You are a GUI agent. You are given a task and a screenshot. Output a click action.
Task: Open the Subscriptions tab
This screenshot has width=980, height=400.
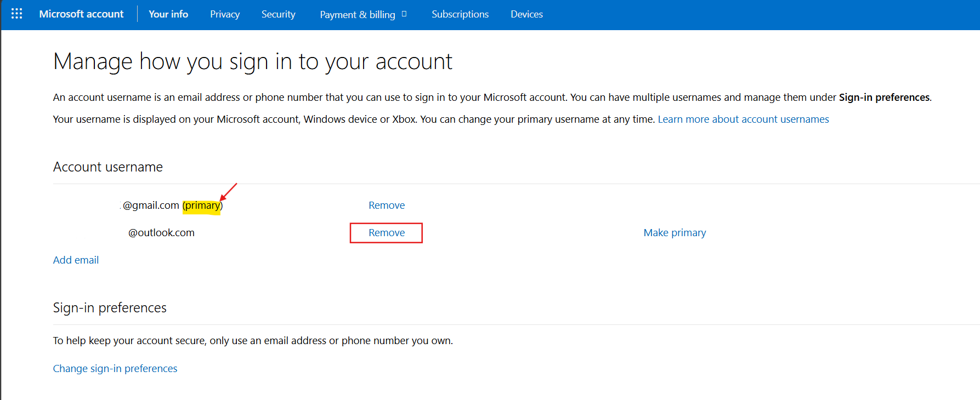[x=460, y=14]
